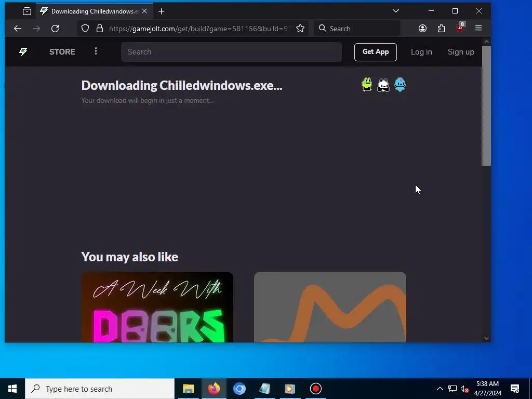Viewport: 532px width, 399px height.
Task: Go to Game Jolt home logo
Action: (23, 52)
